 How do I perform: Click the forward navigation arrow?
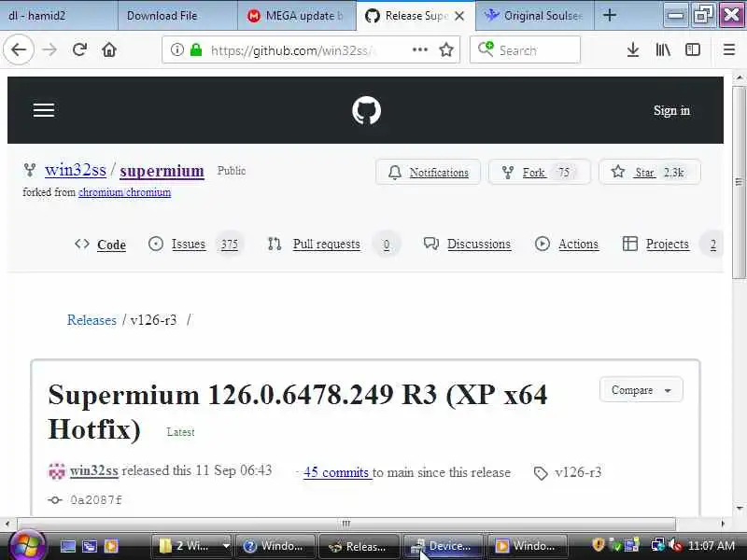click(x=49, y=49)
